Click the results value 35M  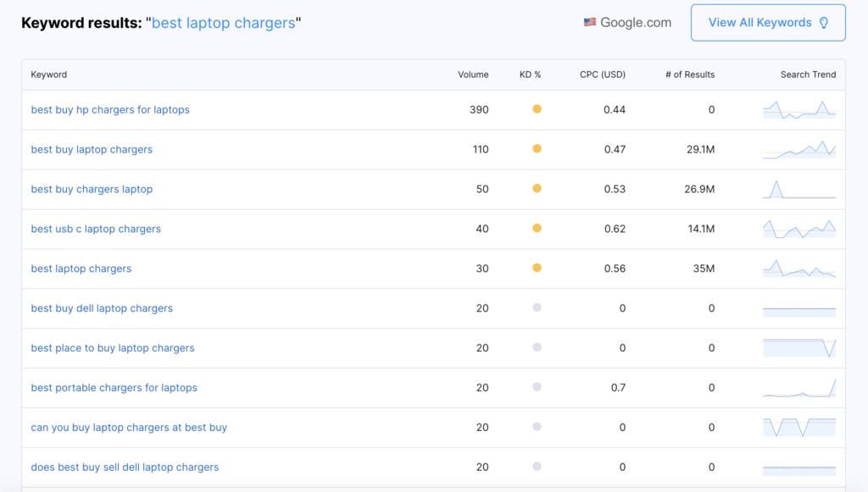click(704, 268)
